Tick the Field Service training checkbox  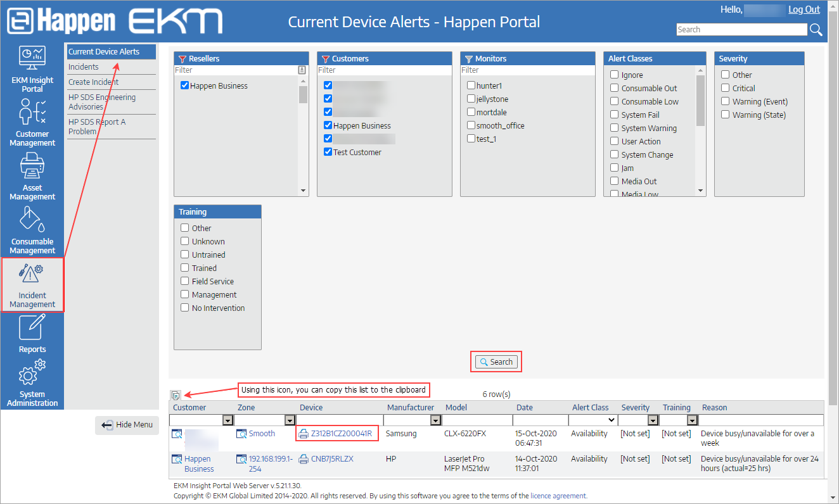185,281
